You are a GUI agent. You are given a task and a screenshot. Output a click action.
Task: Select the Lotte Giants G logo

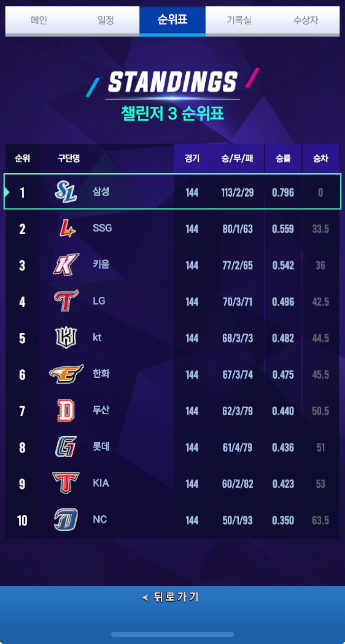tap(66, 447)
